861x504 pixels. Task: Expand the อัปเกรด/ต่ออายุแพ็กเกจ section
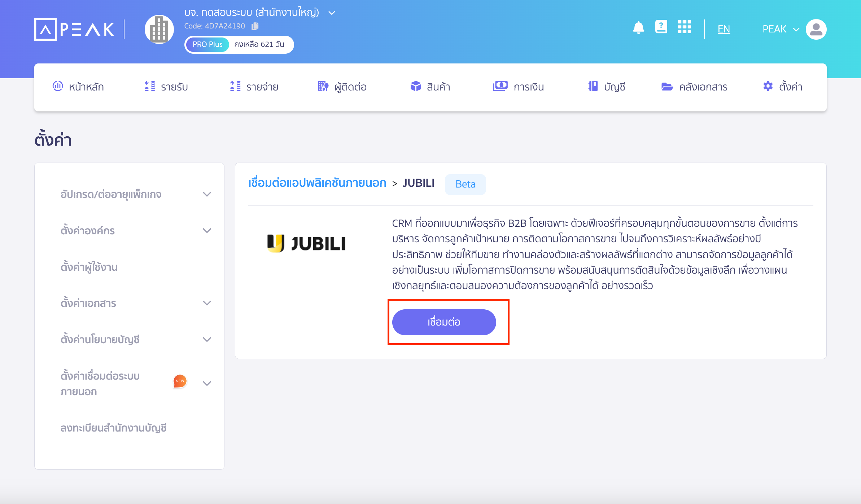[x=207, y=194]
